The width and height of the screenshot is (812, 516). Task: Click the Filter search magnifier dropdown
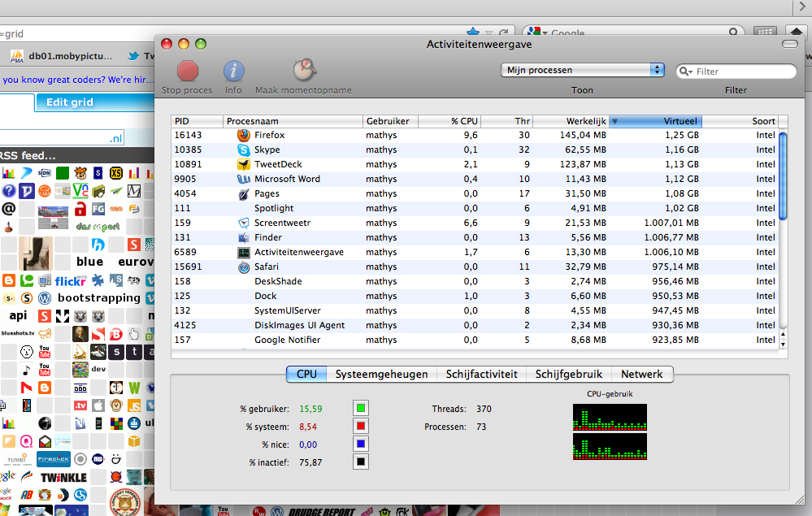click(687, 72)
